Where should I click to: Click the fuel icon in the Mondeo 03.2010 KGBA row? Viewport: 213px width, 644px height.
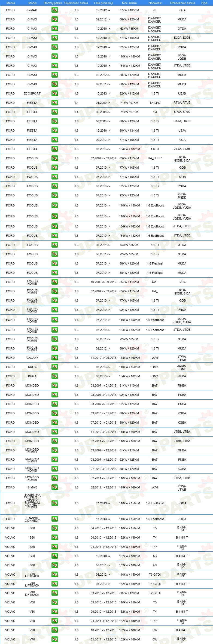55,413
